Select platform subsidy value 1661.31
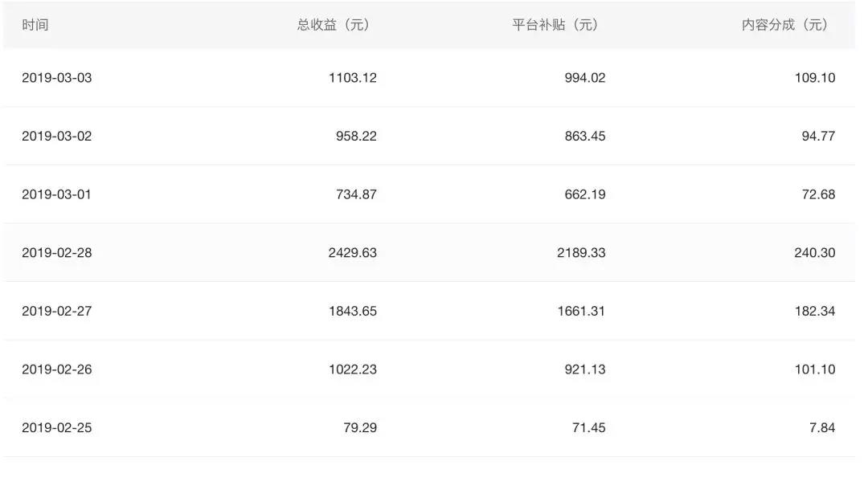The image size is (868, 502). click(x=581, y=311)
